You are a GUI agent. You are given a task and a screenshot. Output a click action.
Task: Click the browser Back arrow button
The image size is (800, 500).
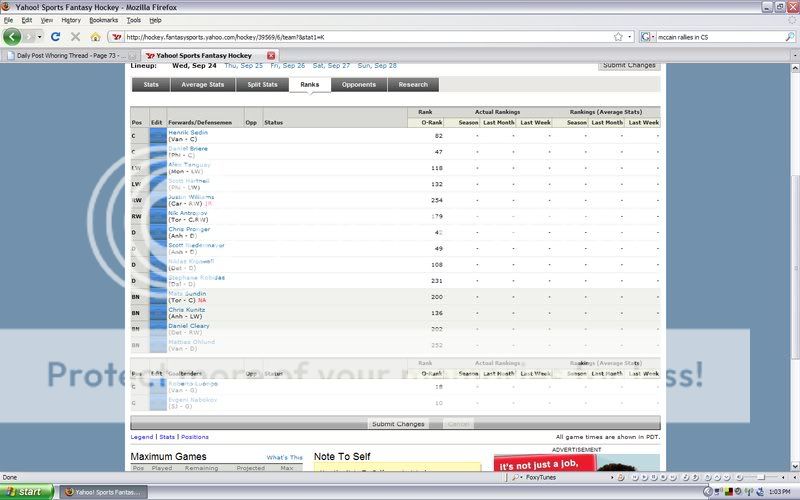[13, 36]
